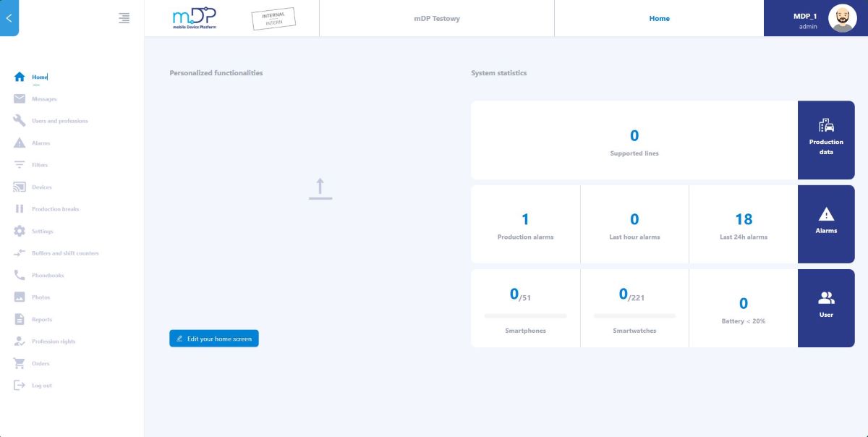Viewport: 868px width, 437px height.
Task: Open Devices menu item
Action: (x=42, y=187)
